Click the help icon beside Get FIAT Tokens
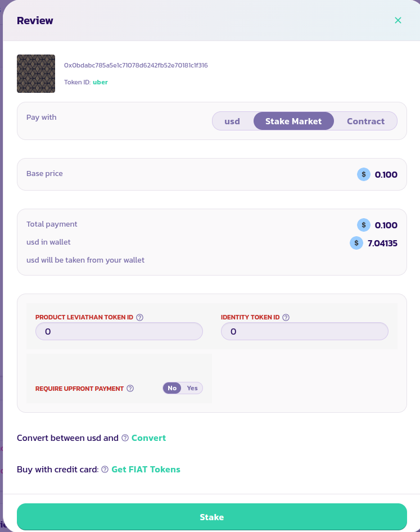The height and width of the screenshot is (532, 420). pyautogui.click(x=105, y=470)
